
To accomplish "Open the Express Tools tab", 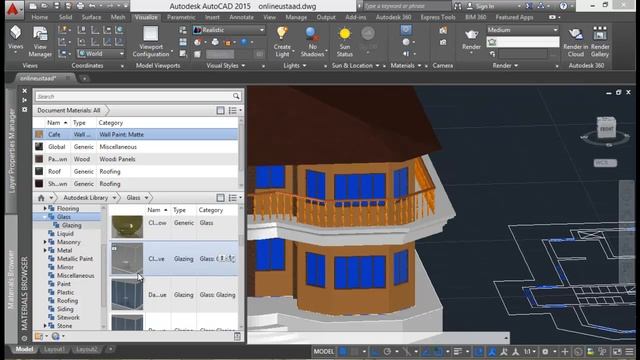I will [438, 17].
